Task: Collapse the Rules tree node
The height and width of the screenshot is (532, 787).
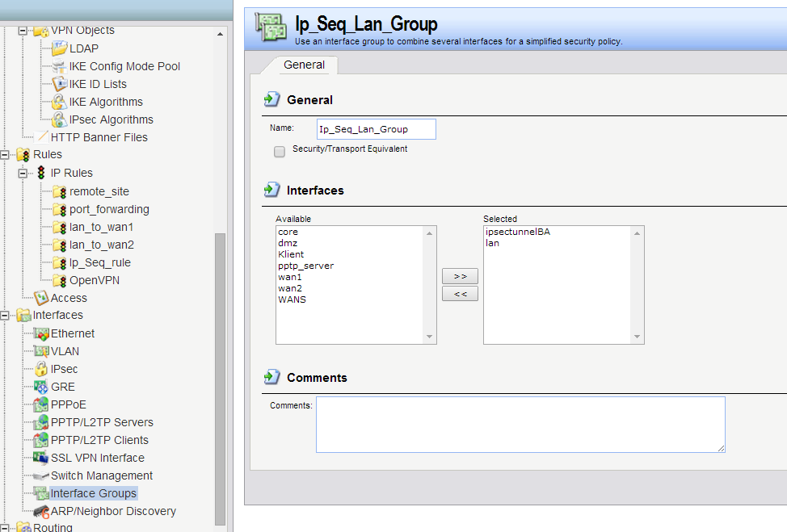Action: (5, 155)
